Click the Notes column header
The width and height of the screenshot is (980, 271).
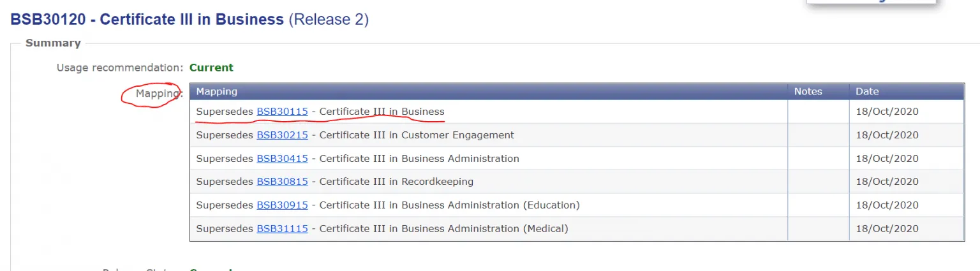(x=808, y=91)
